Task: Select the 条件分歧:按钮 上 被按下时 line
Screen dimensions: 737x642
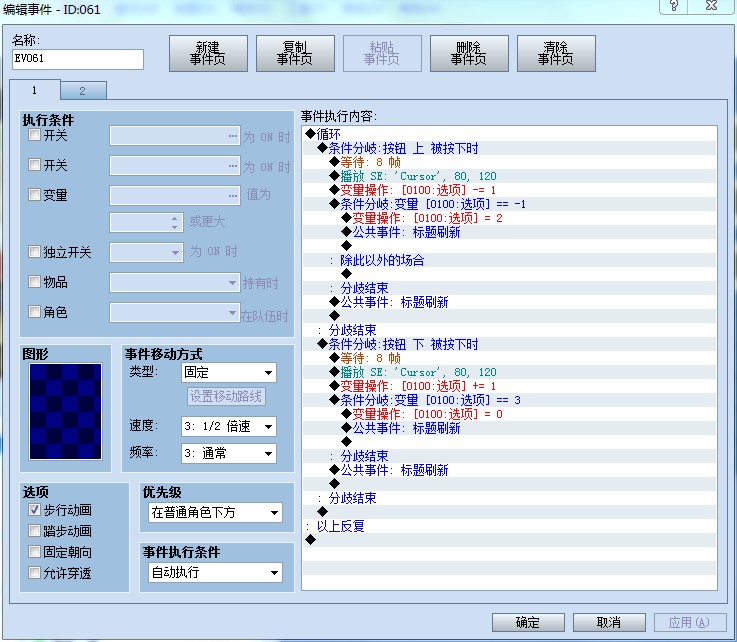Action: [x=510, y=148]
